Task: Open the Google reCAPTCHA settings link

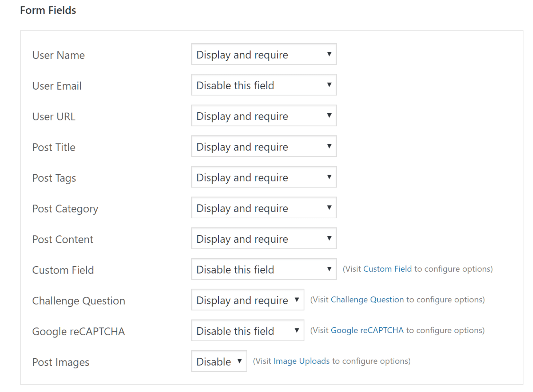Action: 367,330
